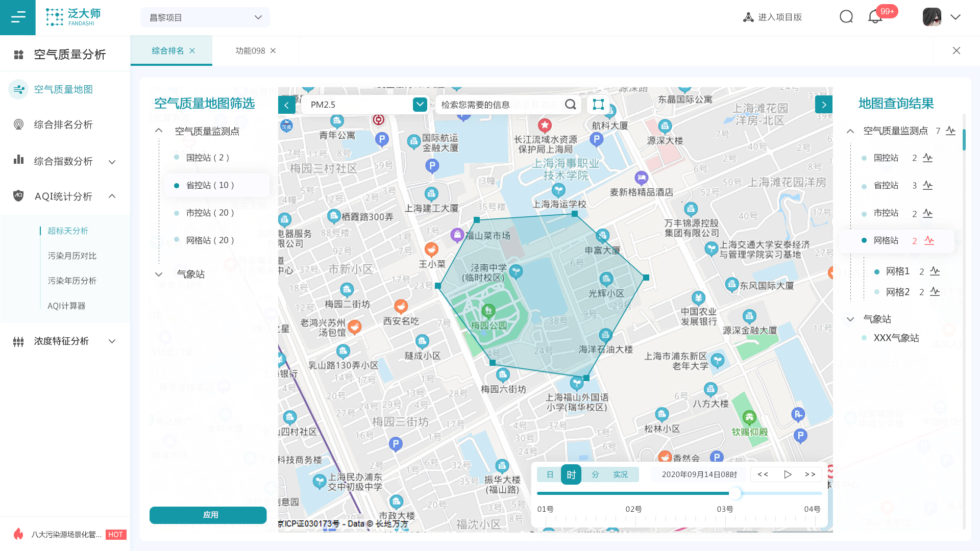Image resolution: width=980 pixels, height=551 pixels.
Task: Expand the 气象站 filter group
Action: pos(159,274)
